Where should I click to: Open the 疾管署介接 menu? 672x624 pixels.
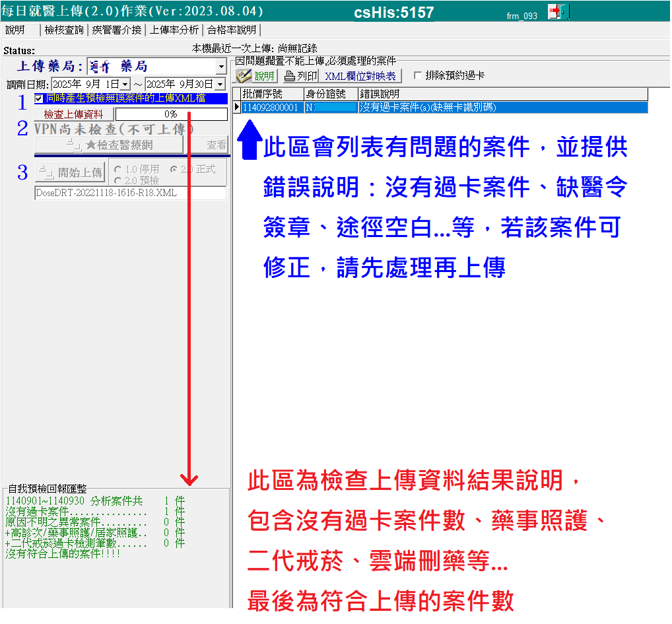point(116,30)
